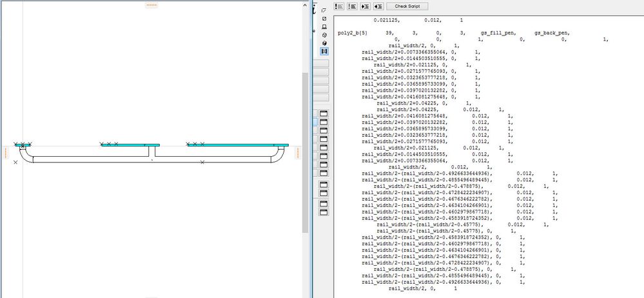Open Master script in separate window
The image size is (644, 298).
click(x=324, y=113)
